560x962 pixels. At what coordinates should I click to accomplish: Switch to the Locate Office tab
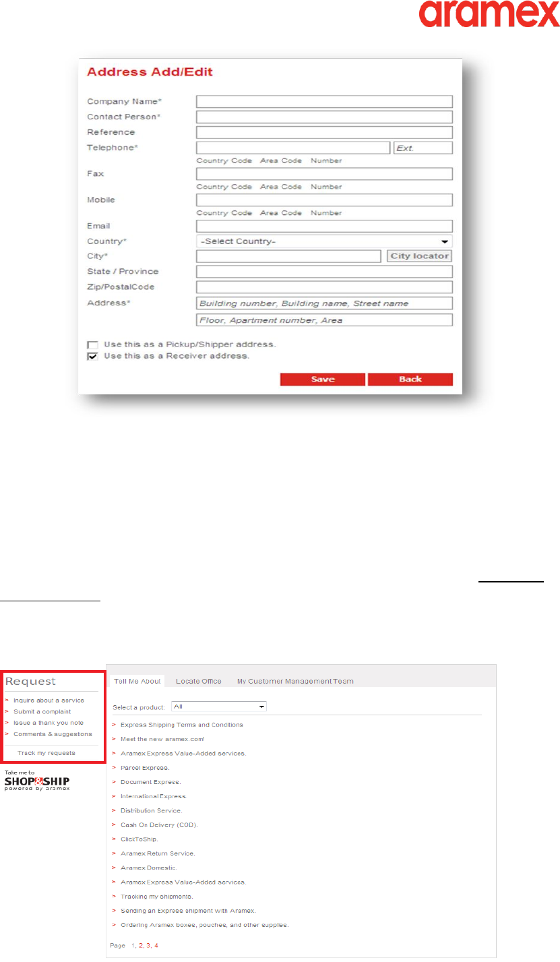(x=199, y=681)
